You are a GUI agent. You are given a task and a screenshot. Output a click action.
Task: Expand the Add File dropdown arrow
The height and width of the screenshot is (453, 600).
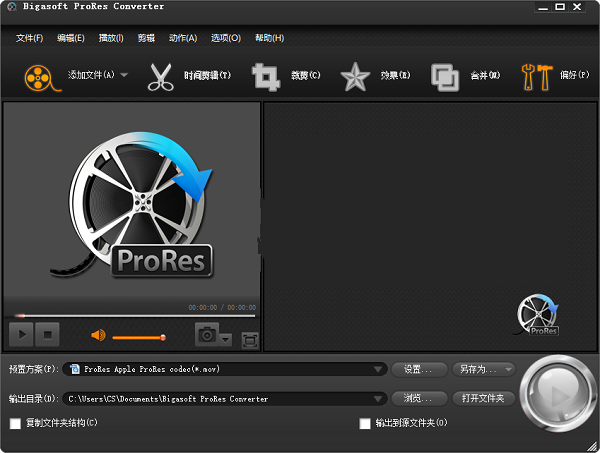(x=124, y=76)
